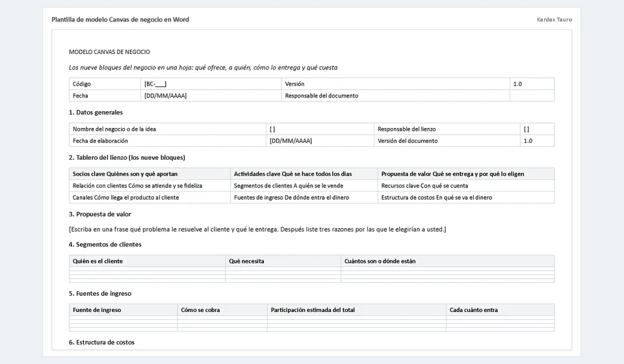
Task: Click the 'Cómo se cobra' column header
Action: click(x=222, y=310)
